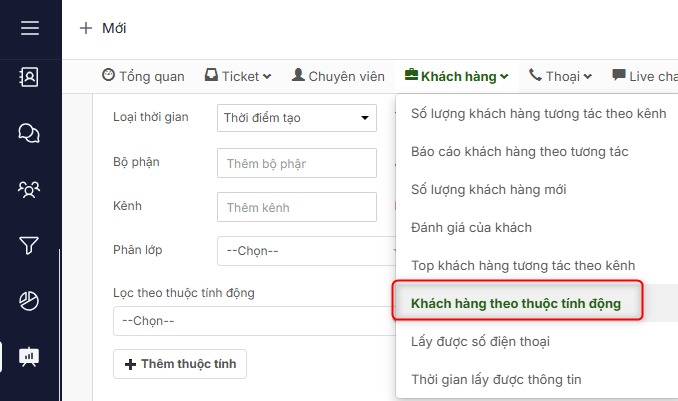Select Khách hàng theo thuộc tính động
Viewport: 678px width, 401px height.
click(516, 303)
